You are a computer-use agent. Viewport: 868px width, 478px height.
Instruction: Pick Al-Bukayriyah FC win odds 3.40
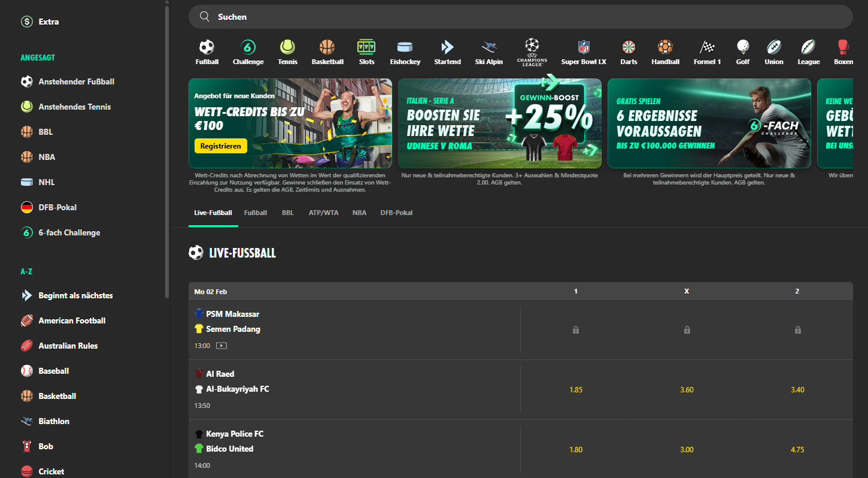[797, 390]
